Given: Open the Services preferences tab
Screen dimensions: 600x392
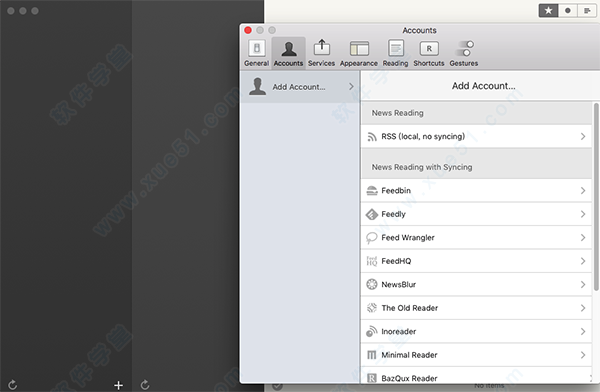Looking at the screenshot, I should coord(321,53).
